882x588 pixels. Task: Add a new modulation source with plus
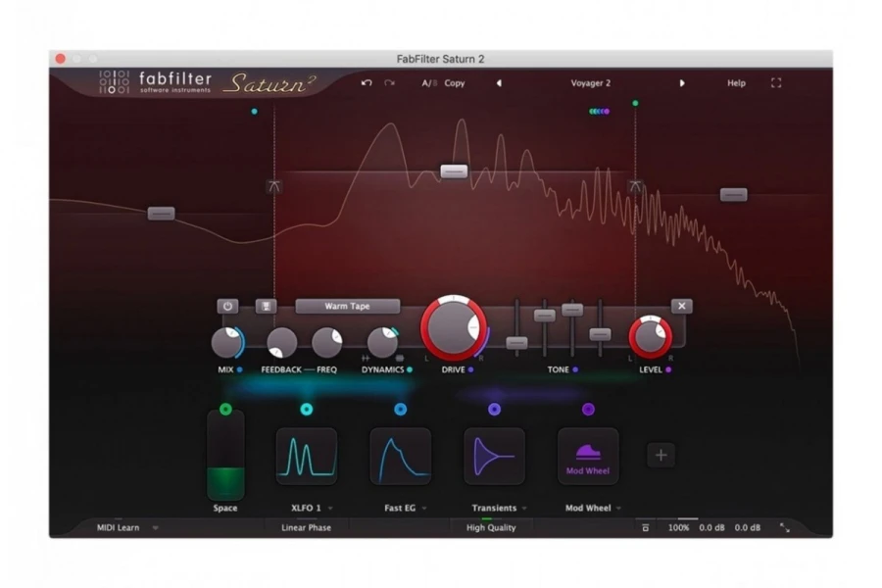point(661,455)
